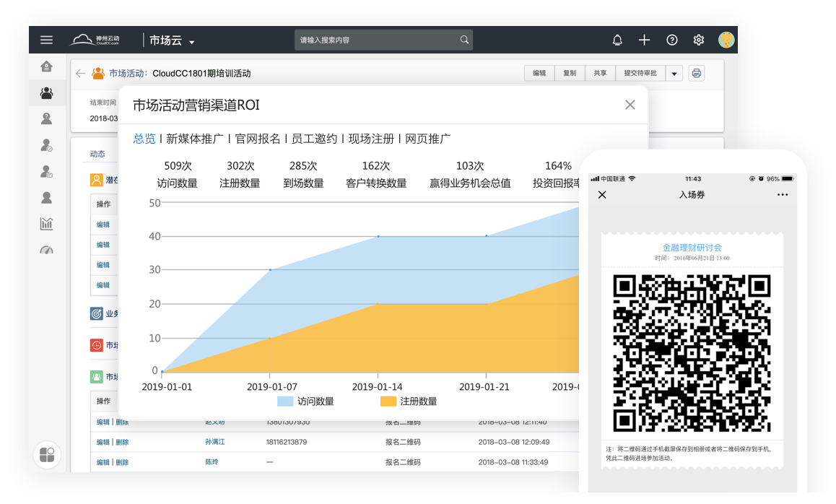
Task: Click the 编辑 button in header
Action: point(539,73)
